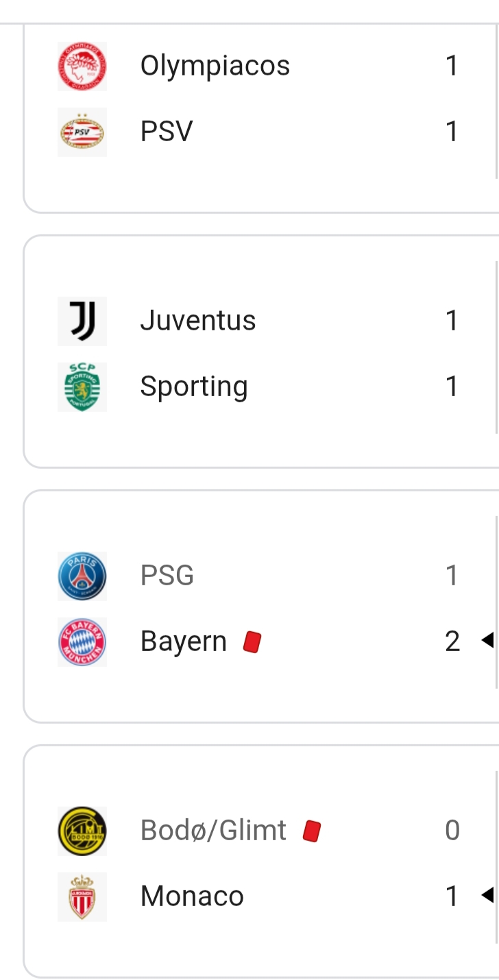Click Bodø/Glimt's red card indicator
Viewport: 499px width, 980px height.
point(312,831)
